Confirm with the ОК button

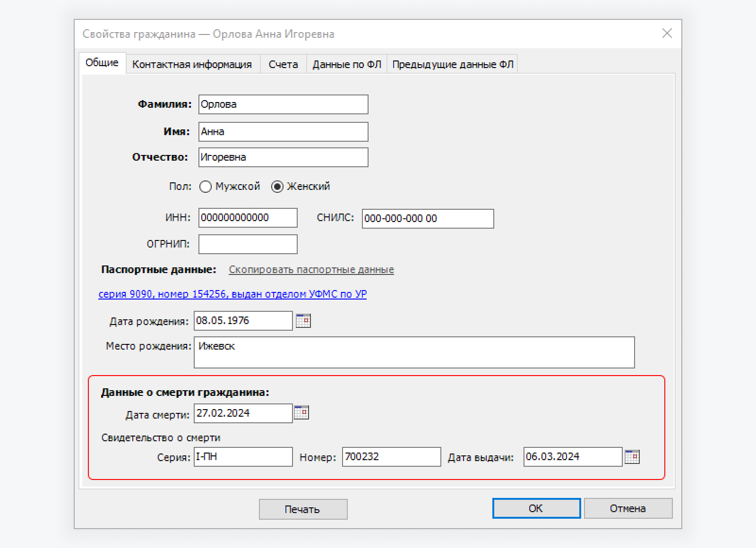(536, 508)
